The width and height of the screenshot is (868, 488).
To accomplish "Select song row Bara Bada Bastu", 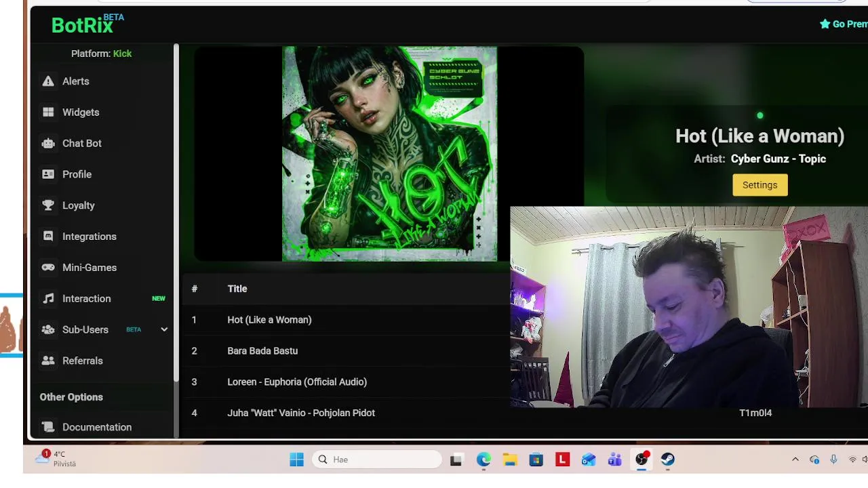I will click(x=346, y=351).
